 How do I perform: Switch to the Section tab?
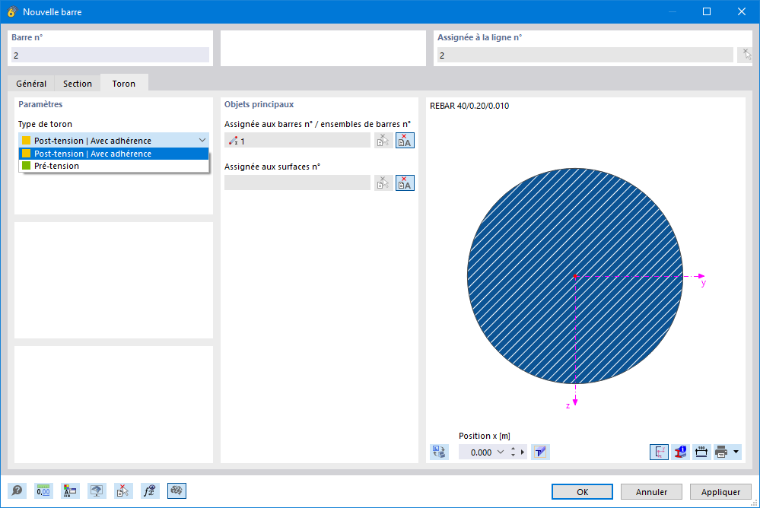coord(77,83)
